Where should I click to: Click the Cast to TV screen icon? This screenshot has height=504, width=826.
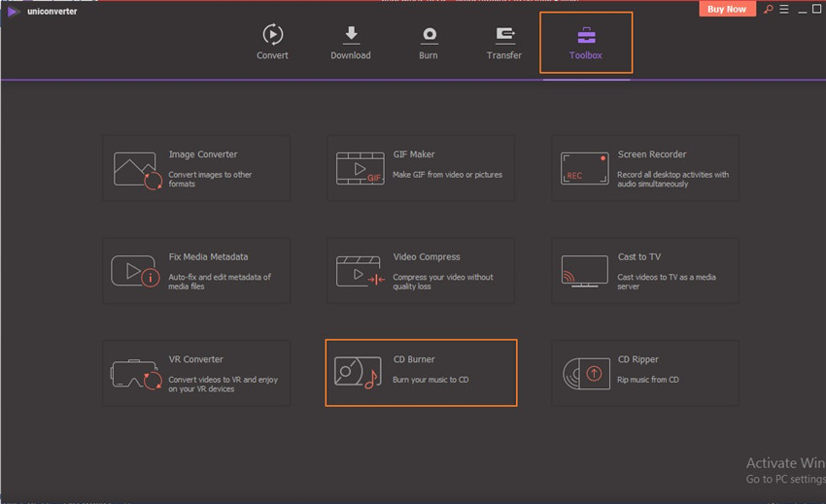click(x=585, y=271)
